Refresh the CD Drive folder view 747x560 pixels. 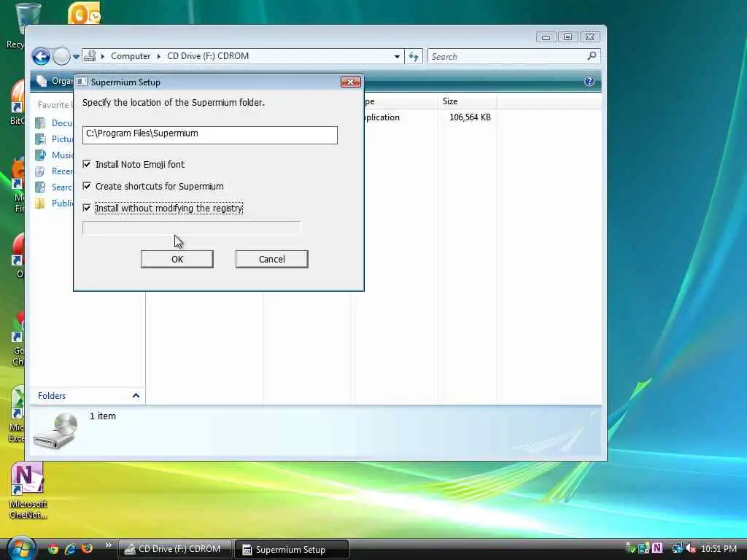[x=414, y=56]
